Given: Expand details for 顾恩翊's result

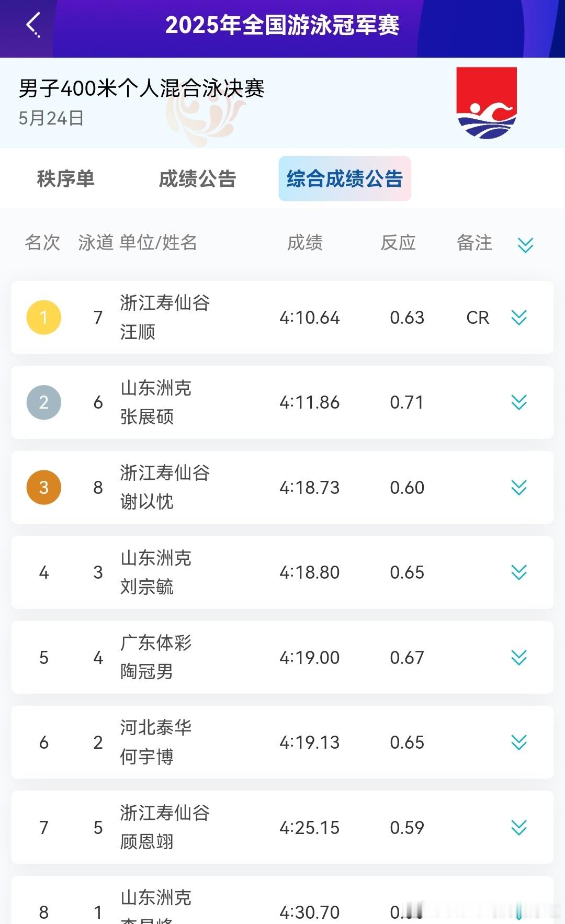Looking at the screenshot, I should click(519, 828).
